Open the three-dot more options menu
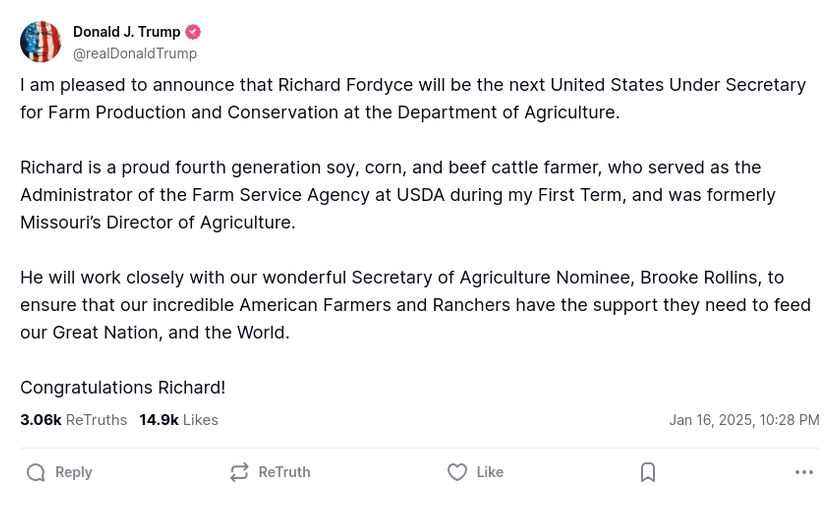 pos(804,472)
